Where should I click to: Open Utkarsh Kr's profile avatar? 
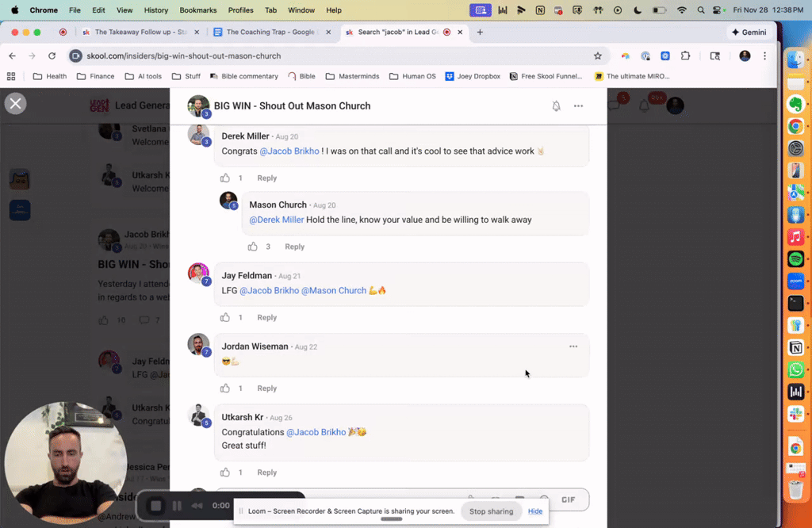(x=198, y=415)
